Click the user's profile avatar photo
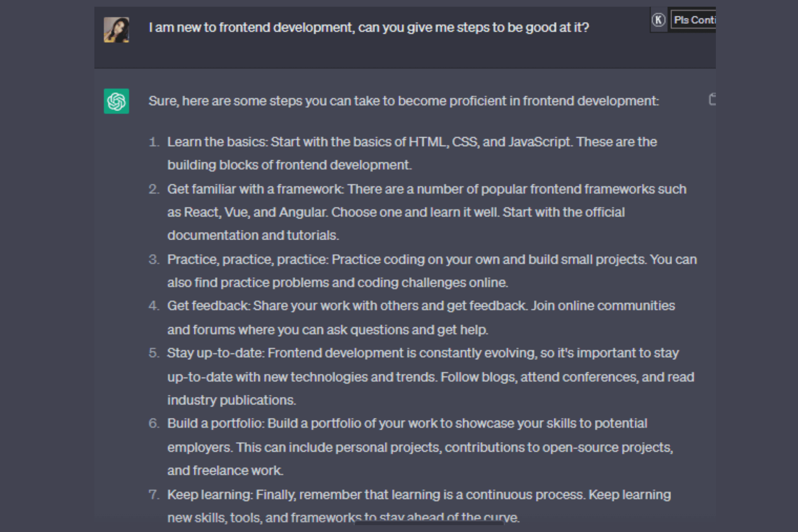The height and width of the screenshot is (532, 798). (x=117, y=30)
